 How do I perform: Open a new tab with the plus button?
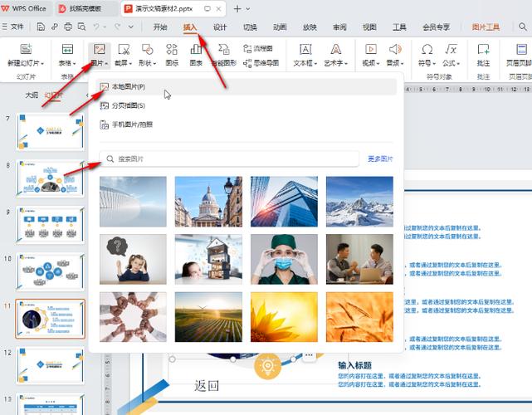tap(237, 9)
